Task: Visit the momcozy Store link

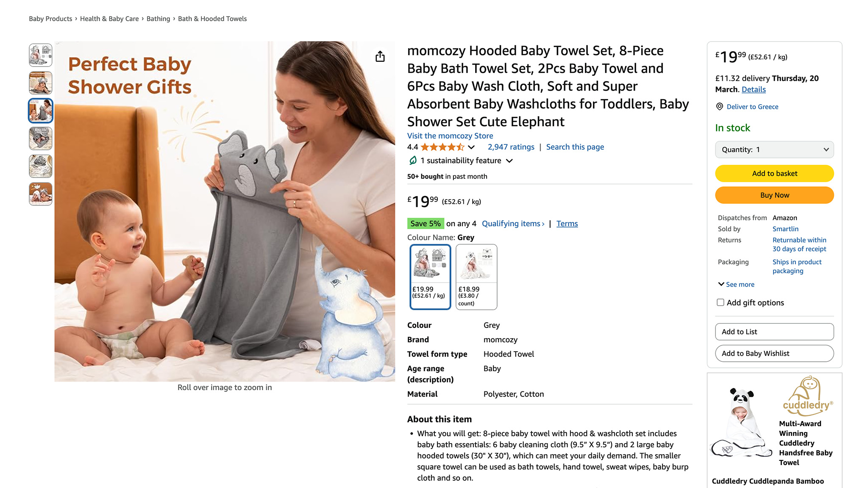Action: click(450, 136)
